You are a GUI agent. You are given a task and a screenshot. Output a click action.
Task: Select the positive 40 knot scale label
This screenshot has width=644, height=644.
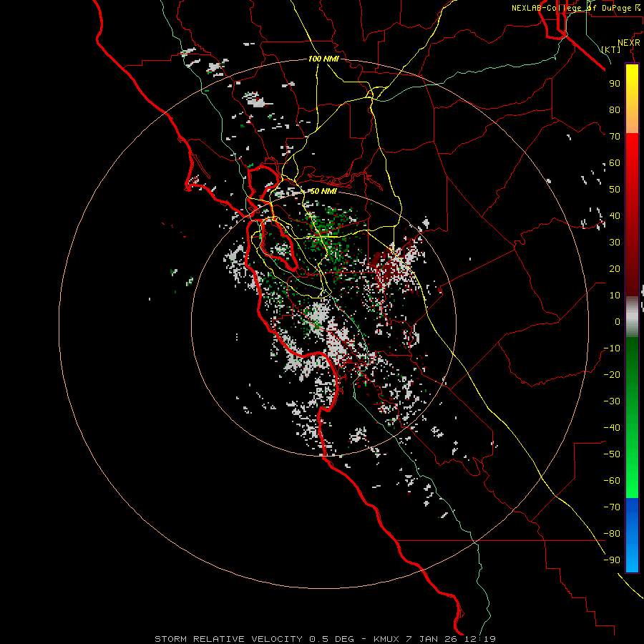tap(615, 215)
